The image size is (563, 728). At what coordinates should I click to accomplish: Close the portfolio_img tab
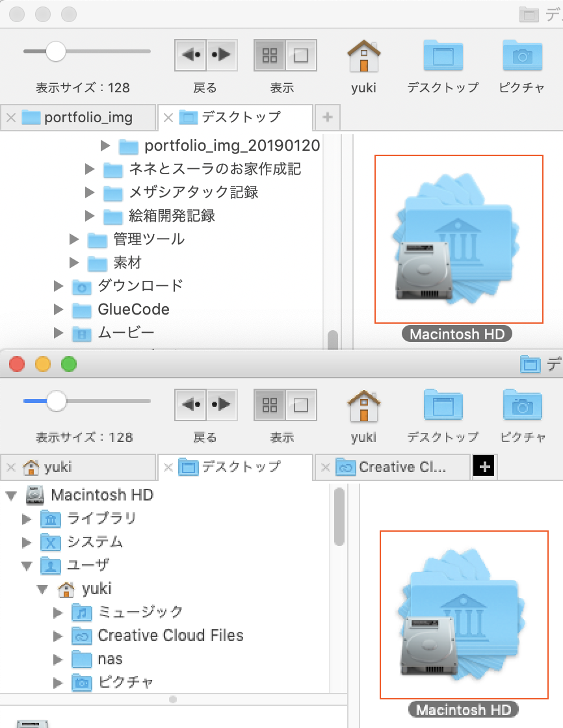coord(11,118)
